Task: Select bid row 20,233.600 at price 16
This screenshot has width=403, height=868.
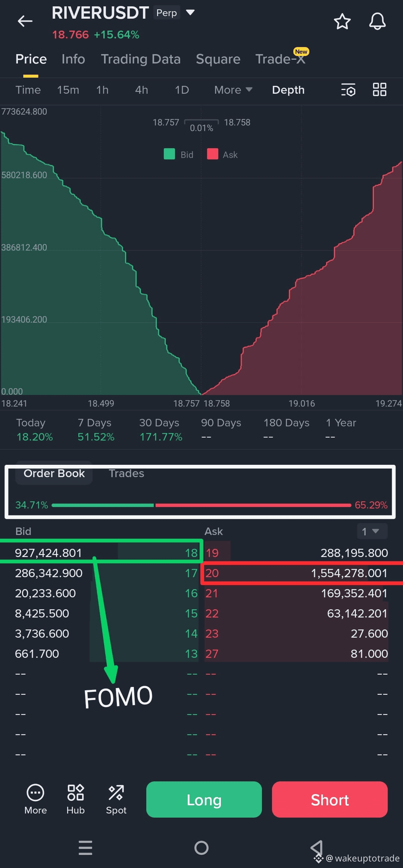Action: tap(106, 593)
